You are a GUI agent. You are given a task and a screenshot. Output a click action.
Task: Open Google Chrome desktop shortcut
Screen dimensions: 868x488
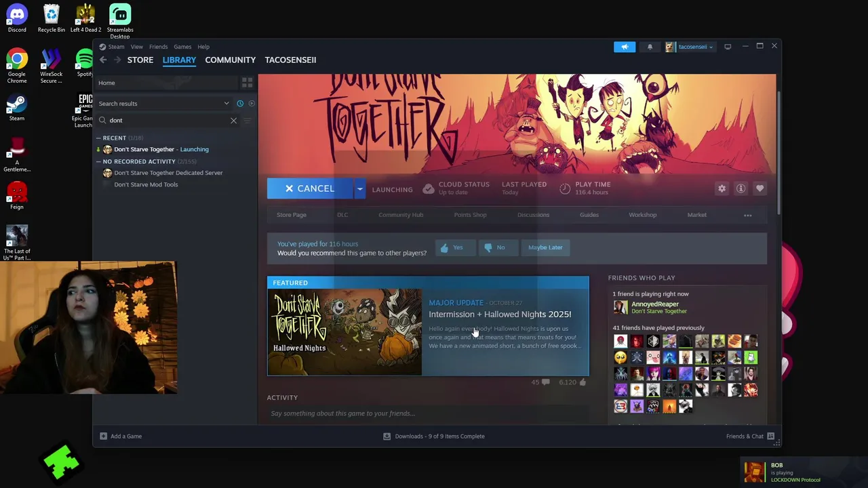coord(17,66)
